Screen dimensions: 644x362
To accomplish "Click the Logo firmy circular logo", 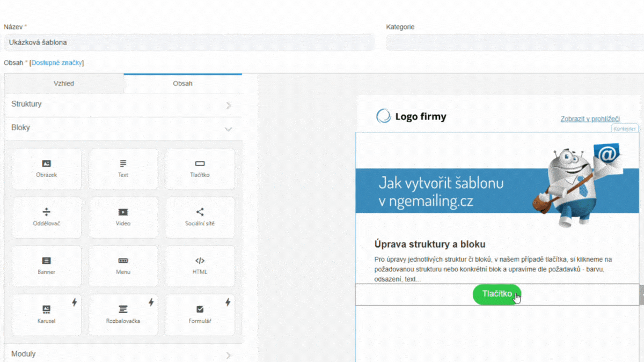I will 384,116.
